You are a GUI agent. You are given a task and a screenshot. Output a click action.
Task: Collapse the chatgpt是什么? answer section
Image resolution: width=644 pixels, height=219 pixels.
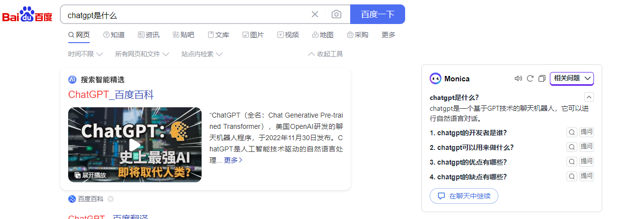coord(589,97)
